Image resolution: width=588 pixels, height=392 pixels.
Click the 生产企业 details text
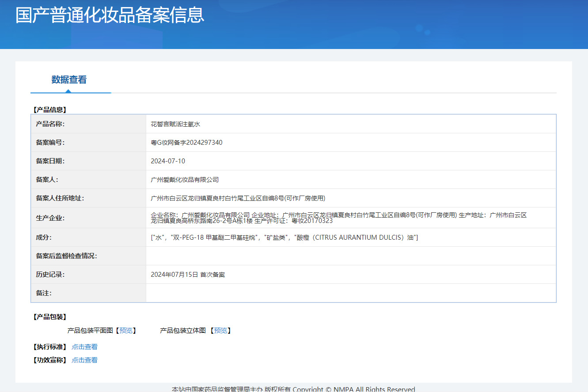(338, 218)
